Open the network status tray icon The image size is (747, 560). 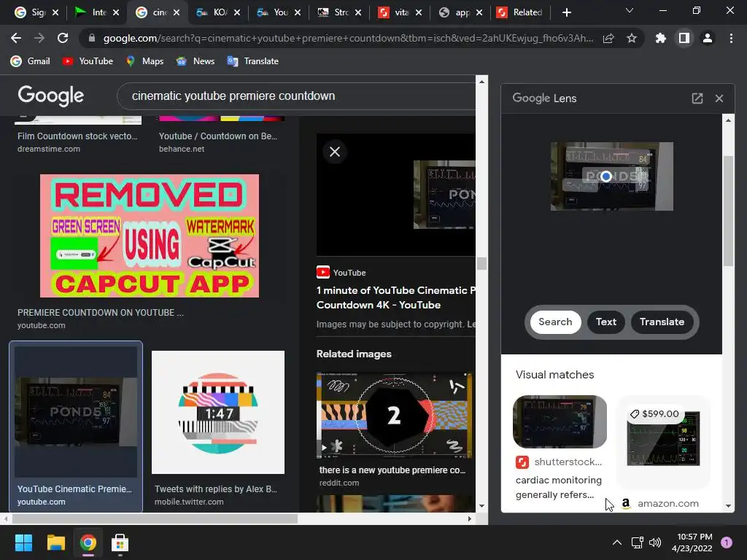(x=637, y=542)
